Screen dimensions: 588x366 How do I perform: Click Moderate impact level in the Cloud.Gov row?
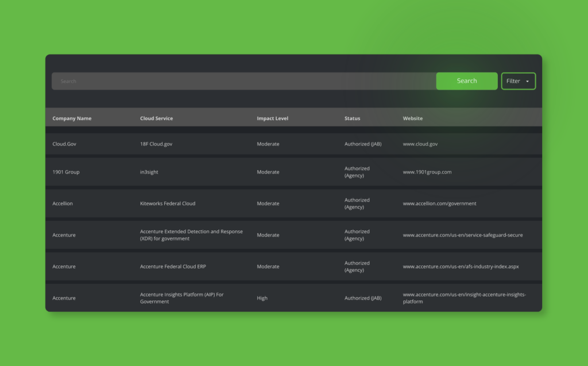(268, 144)
